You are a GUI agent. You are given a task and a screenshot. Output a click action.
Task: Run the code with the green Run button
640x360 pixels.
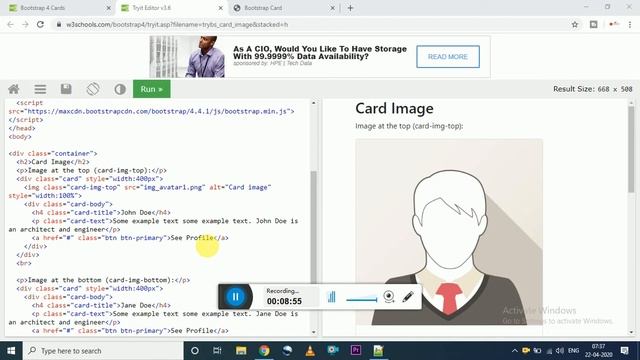click(x=152, y=89)
